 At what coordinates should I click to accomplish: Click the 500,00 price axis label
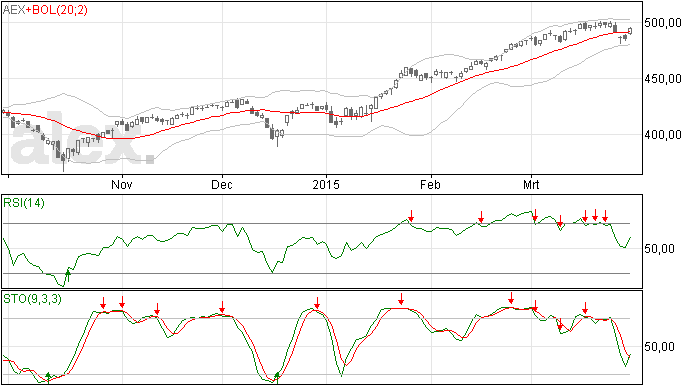tap(663, 23)
